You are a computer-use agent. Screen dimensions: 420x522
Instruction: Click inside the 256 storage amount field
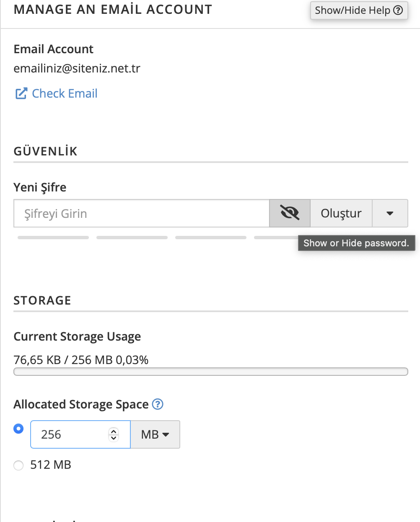point(80,434)
